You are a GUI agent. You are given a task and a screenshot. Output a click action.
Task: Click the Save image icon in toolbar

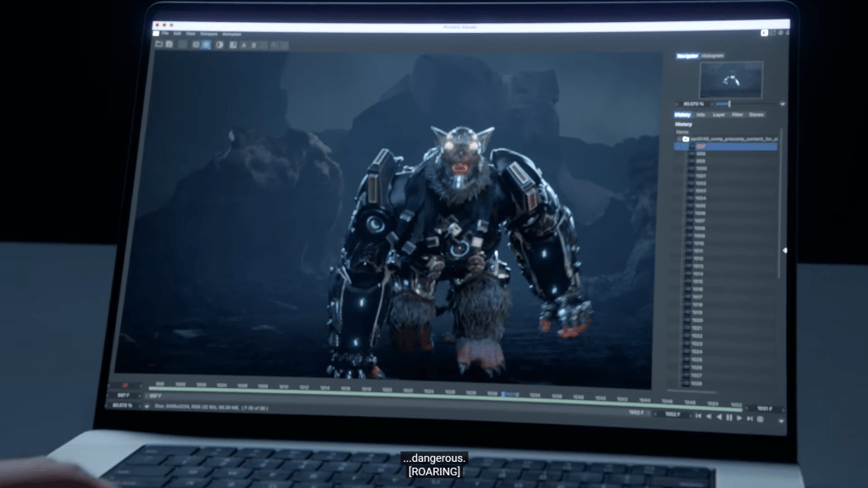[170, 44]
